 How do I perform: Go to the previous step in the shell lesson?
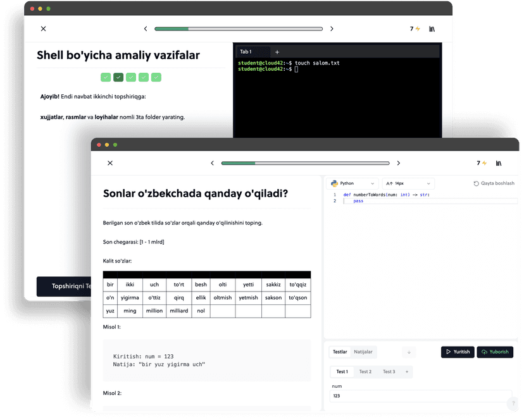[146, 28]
